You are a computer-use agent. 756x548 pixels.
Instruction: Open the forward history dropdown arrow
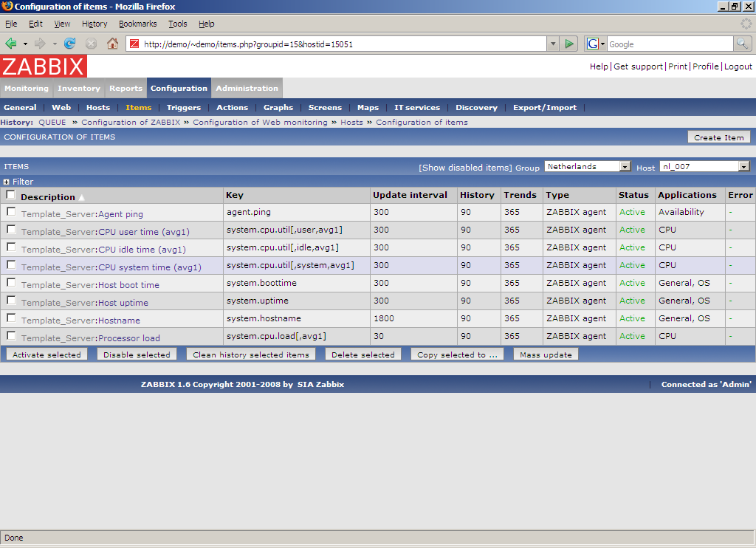point(55,44)
